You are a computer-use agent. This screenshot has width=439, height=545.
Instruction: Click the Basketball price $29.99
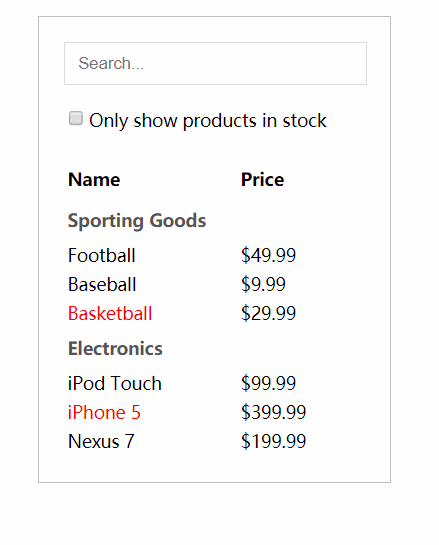click(x=268, y=314)
